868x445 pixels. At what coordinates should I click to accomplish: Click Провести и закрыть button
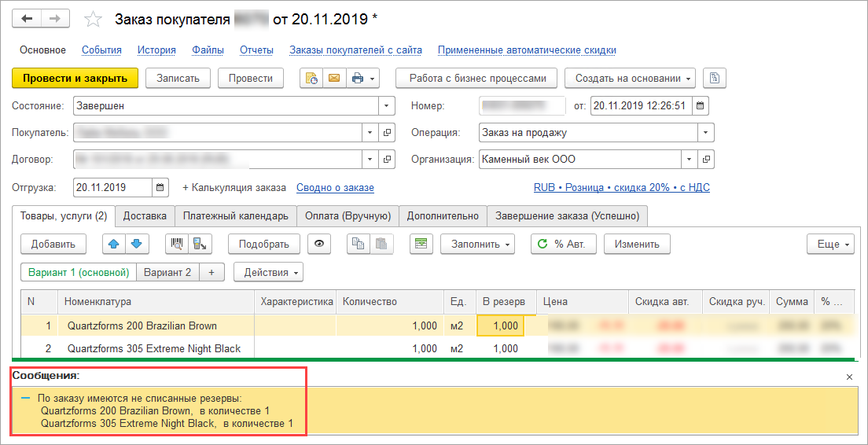coord(75,78)
